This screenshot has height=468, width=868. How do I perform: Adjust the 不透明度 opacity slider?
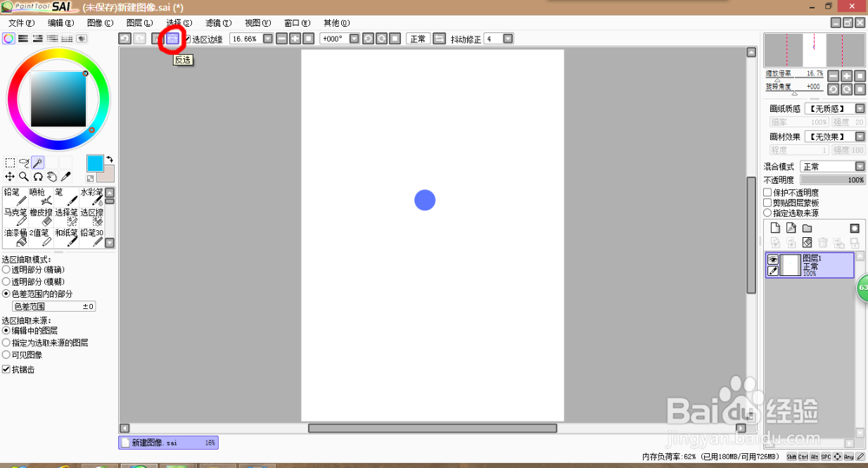click(832, 180)
